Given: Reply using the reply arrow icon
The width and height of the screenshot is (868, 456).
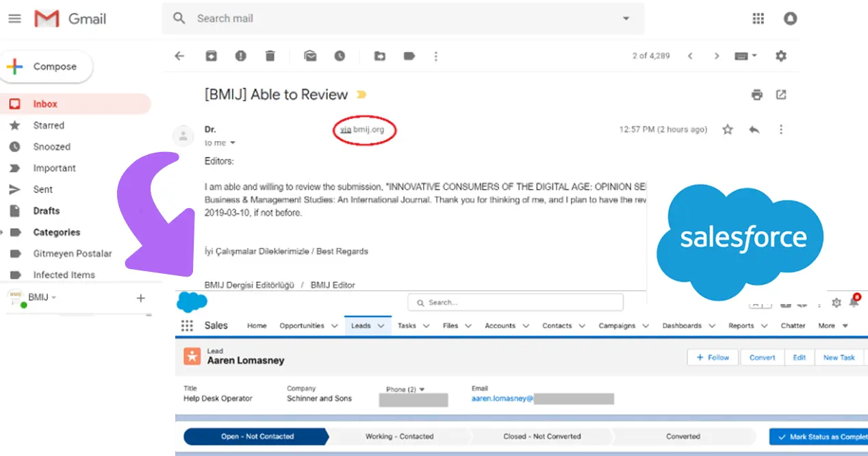Looking at the screenshot, I should pyautogui.click(x=754, y=129).
